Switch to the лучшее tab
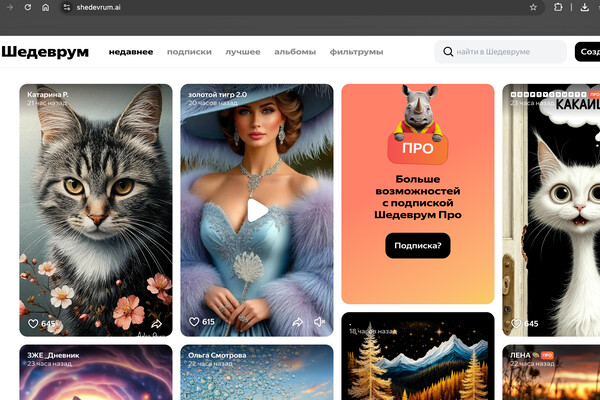This screenshot has width=600, height=400. 243,52
